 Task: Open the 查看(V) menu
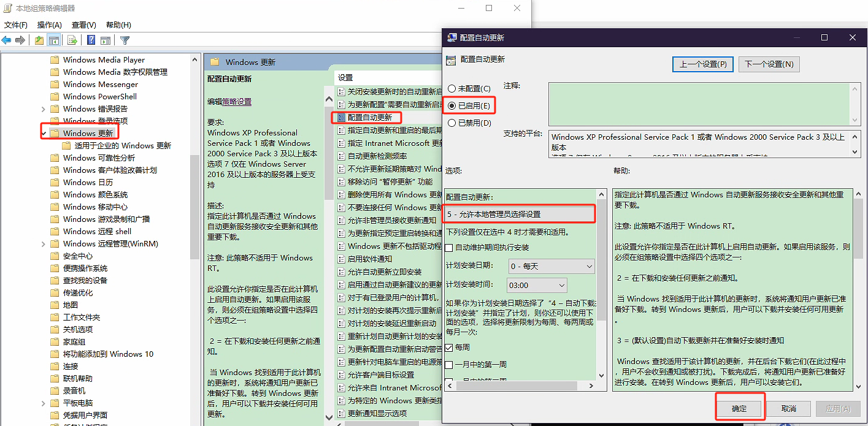pyautogui.click(x=84, y=25)
